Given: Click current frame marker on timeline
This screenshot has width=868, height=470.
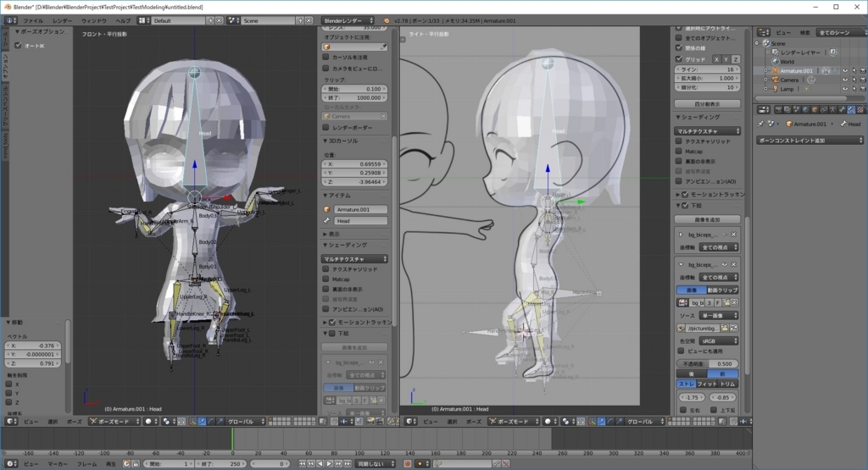Looking at the screenshot, I should click(x=232, y=440).
